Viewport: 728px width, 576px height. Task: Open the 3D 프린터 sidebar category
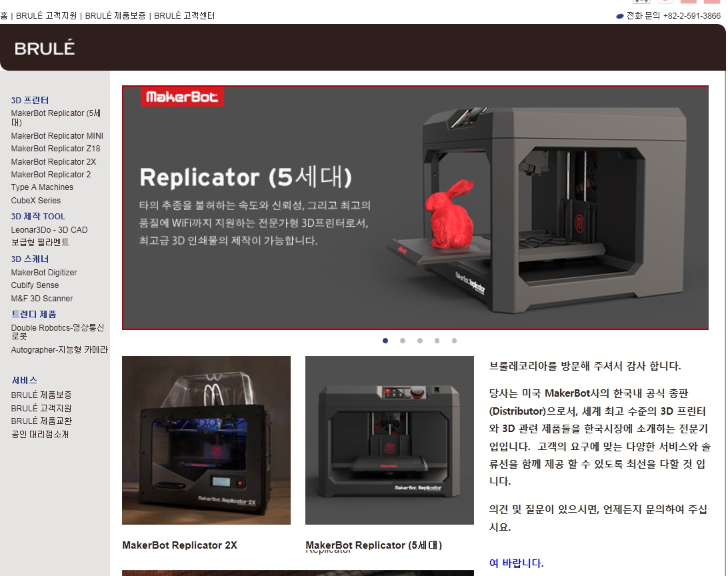pos(30,100)
